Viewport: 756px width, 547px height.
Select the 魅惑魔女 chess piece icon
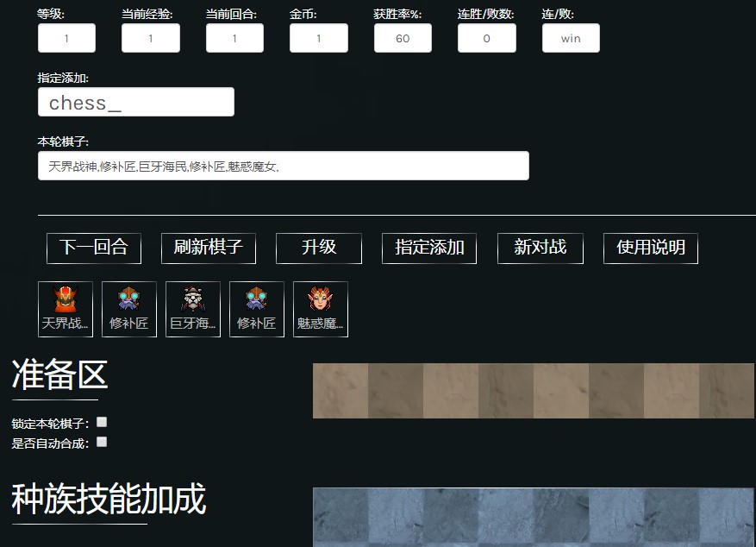click(320, 308)
